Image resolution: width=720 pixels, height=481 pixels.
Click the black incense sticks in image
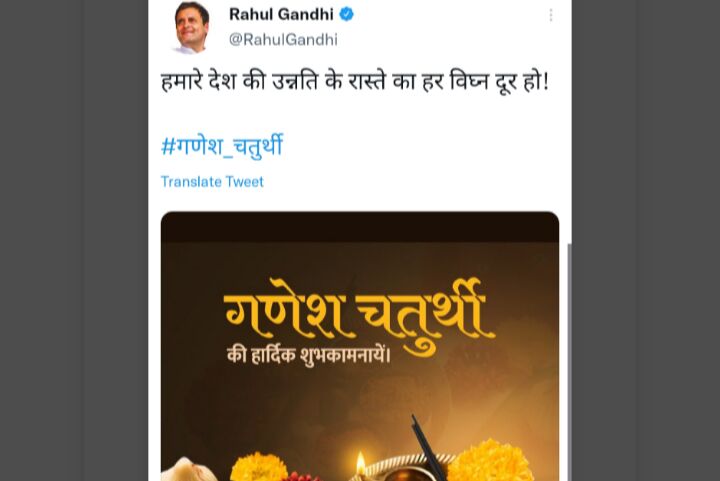[427, 447]
